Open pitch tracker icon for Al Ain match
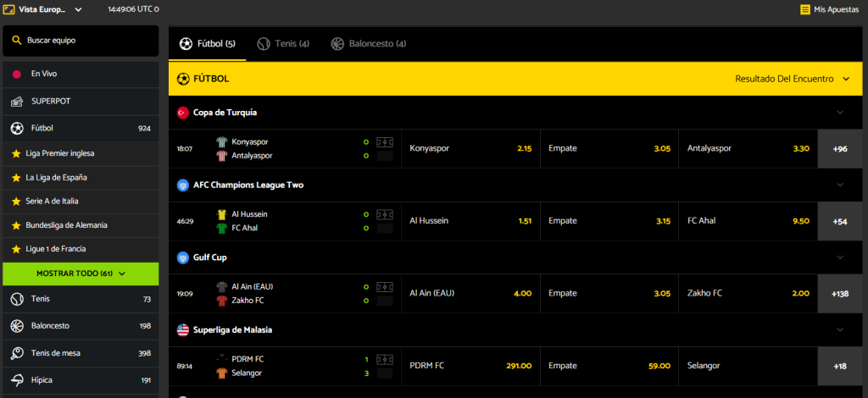The image size is (868, 398). coord(385,287)
